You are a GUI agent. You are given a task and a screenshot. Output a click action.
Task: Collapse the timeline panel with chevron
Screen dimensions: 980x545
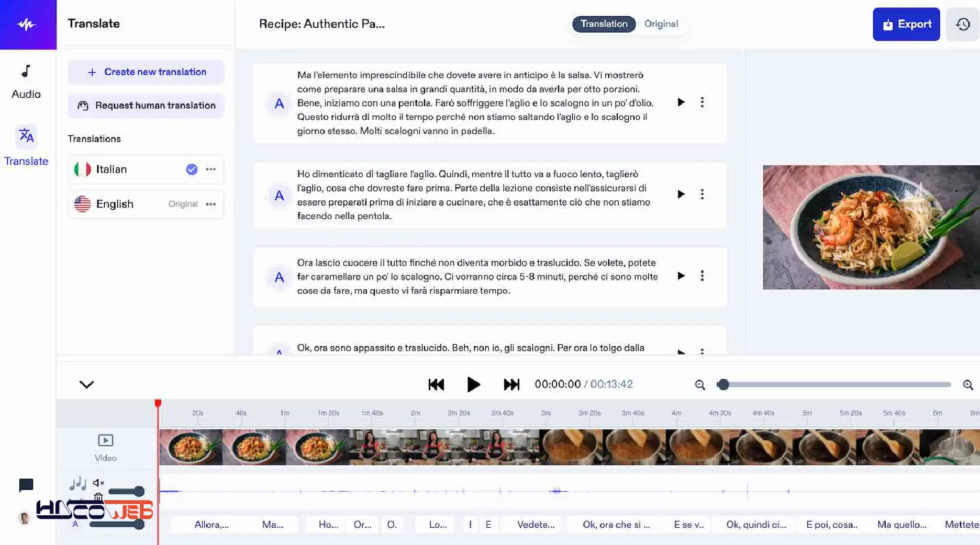pos(86,384)
